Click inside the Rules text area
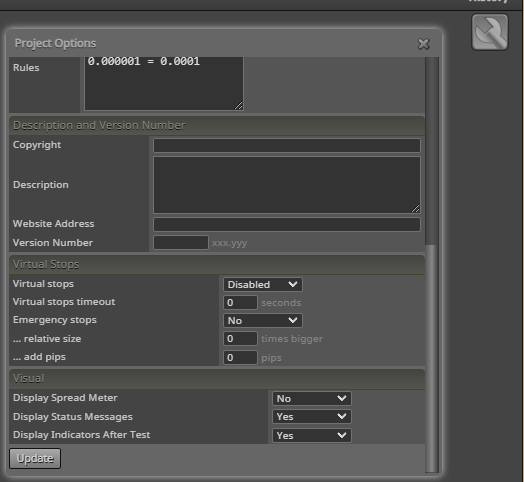 tap(164, 83)
